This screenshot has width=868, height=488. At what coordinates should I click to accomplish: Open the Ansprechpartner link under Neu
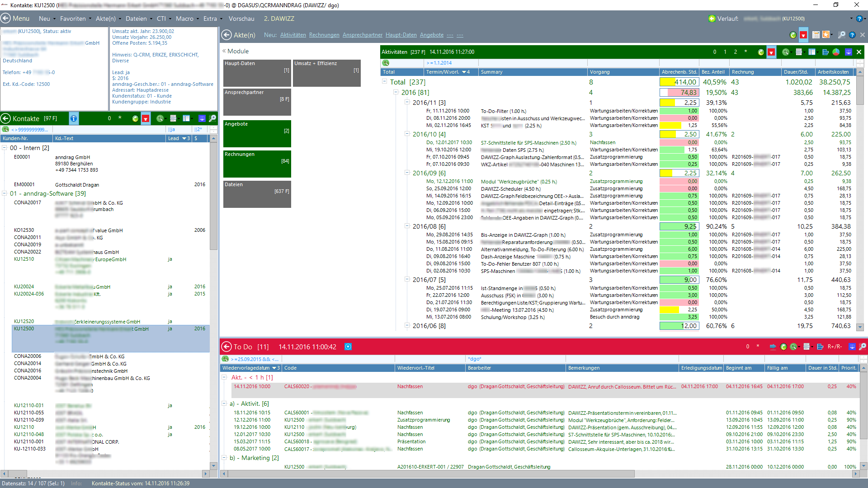[363, 35]
